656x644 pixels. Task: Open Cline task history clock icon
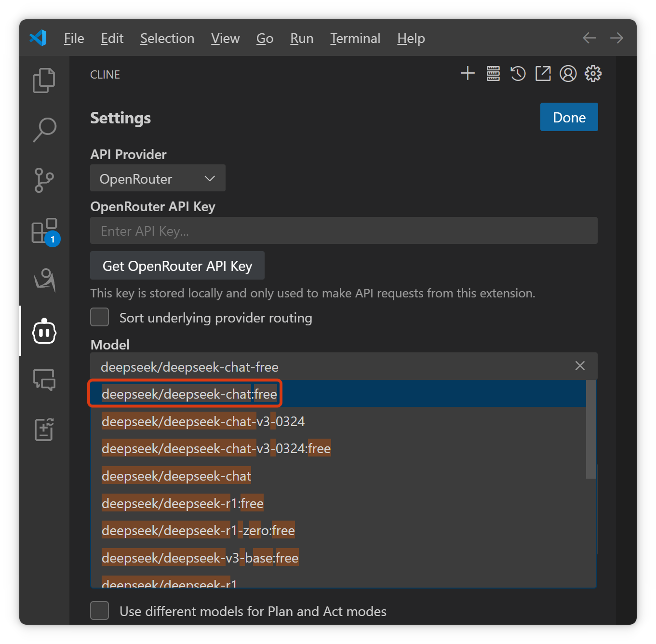pos(518,74)
